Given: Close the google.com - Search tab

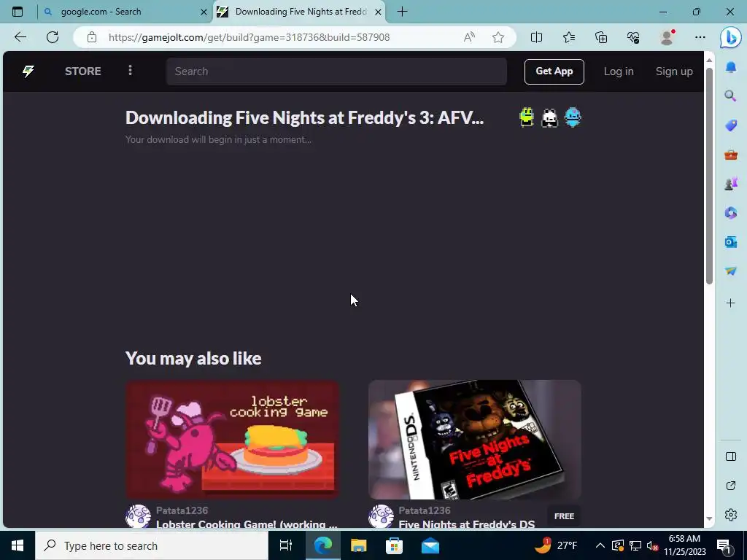Looking at the screenshot, I should coord(204,12).
